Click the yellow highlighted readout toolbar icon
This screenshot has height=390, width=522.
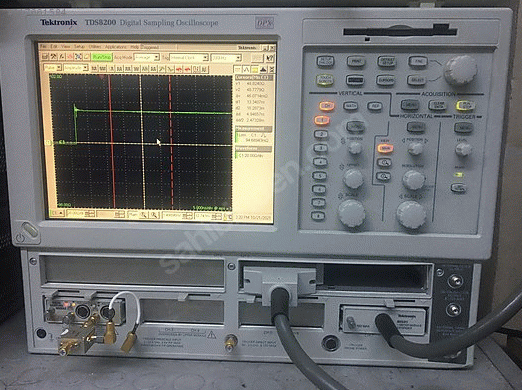pos(255,69)
